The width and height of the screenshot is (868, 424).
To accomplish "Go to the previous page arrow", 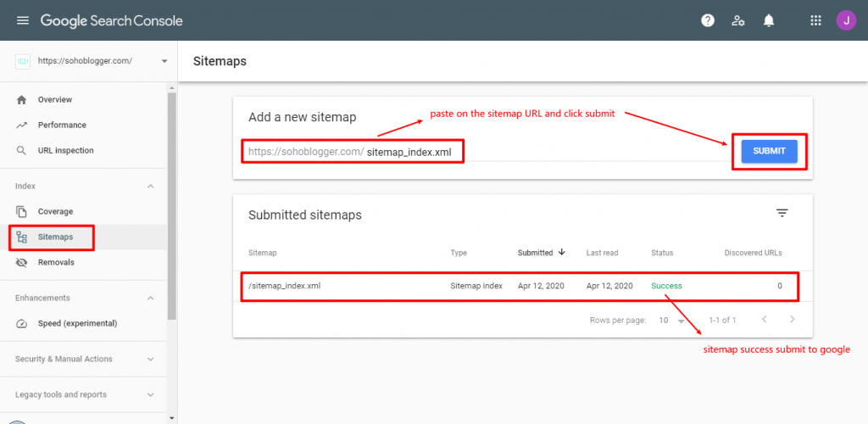I will tap(765, 320).
